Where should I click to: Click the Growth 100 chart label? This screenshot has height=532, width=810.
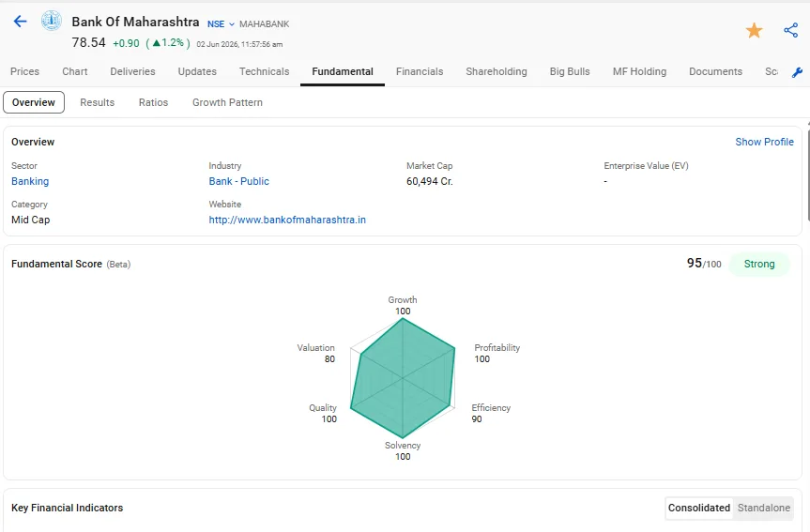pos(403,305)
